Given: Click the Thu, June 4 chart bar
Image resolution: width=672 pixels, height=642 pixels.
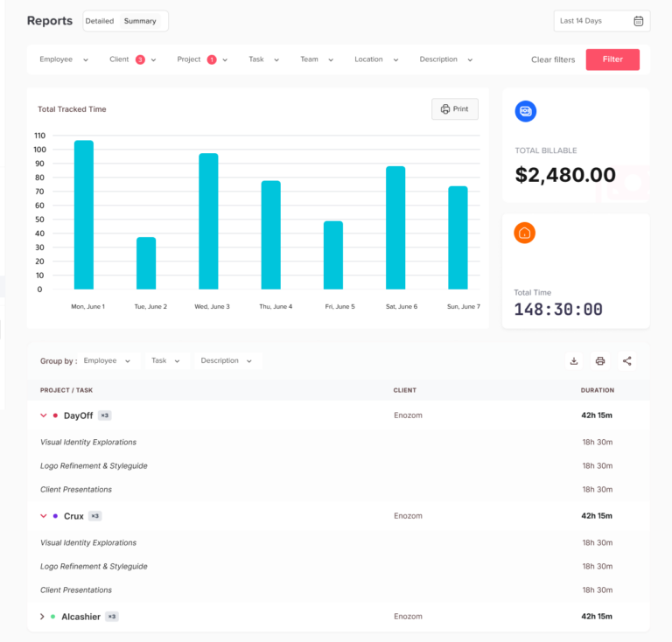Looking at the screenshot, I should (x=271, y=234).
